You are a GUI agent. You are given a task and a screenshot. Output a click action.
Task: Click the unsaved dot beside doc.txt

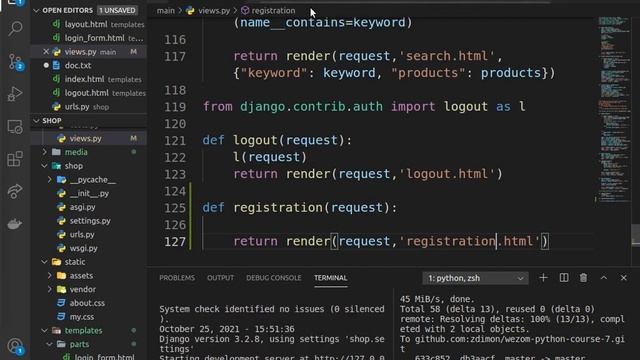click(46, 65)
